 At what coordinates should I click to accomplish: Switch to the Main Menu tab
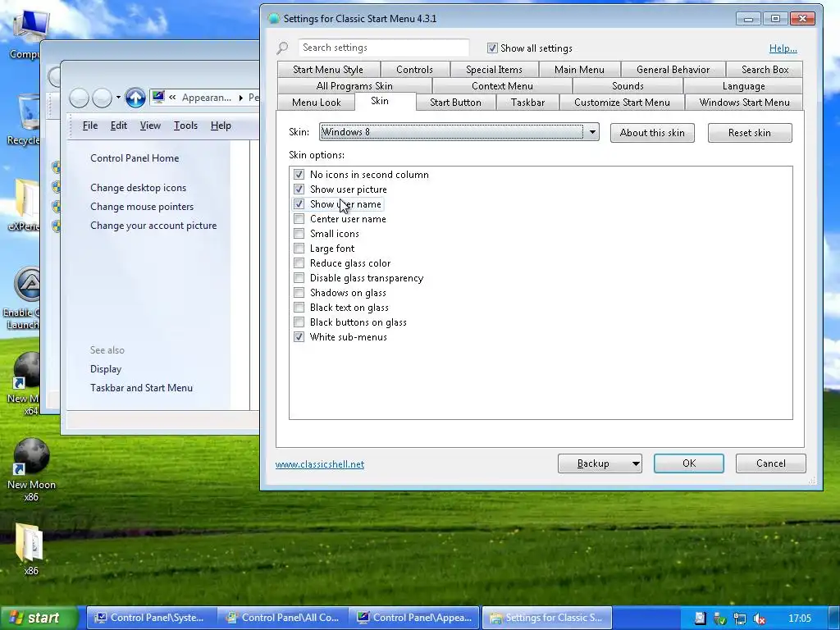579,70
